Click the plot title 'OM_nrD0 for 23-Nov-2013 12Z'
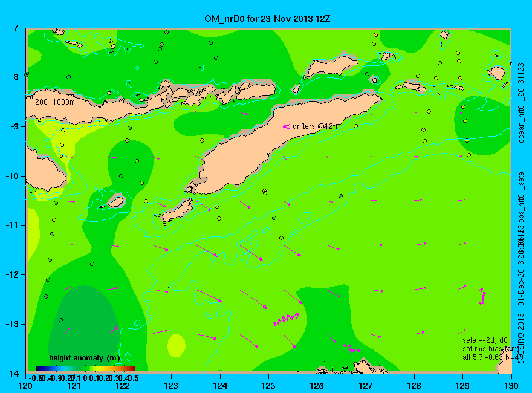 [267, 18]
